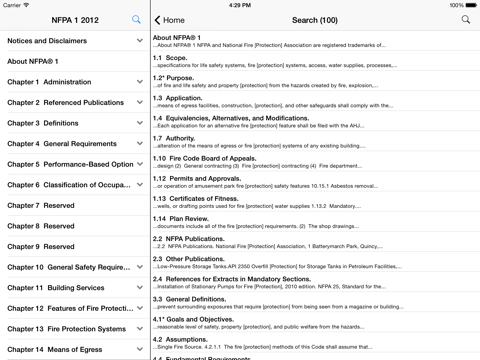Tap the NFPA 1 2012 sidebar title
Screen dimensions: 480x360
(75, 20)
